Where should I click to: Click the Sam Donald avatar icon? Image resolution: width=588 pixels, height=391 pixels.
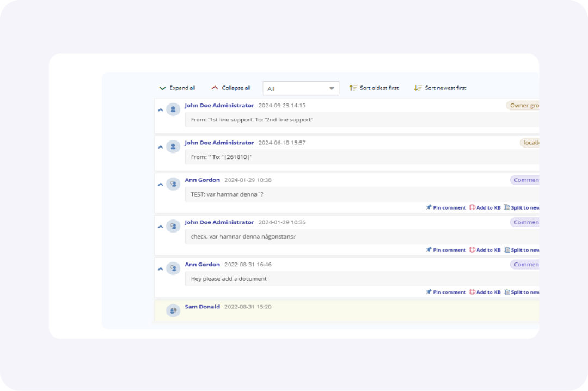(173, 310)
